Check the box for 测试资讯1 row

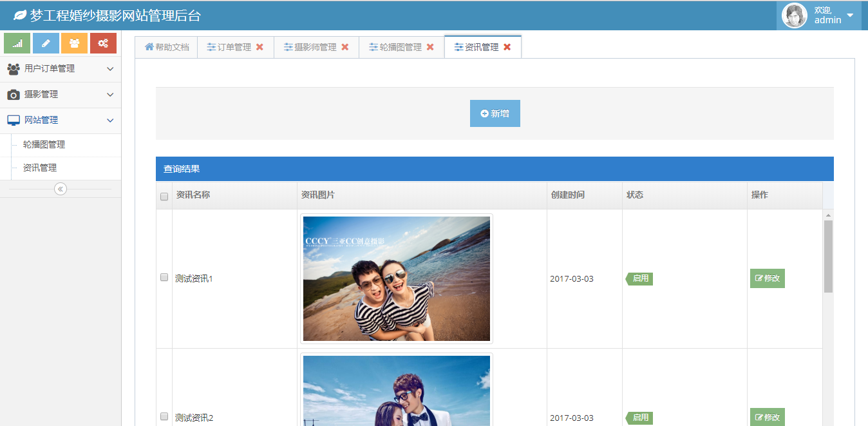pos(164,278)
